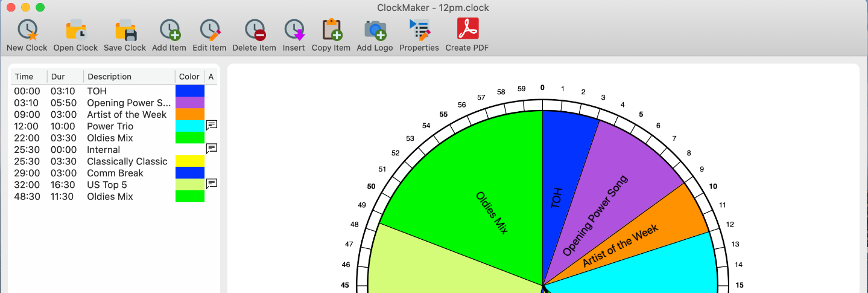
Task: Click the minute 55 label on clock dial
Action: click(443, 114)
